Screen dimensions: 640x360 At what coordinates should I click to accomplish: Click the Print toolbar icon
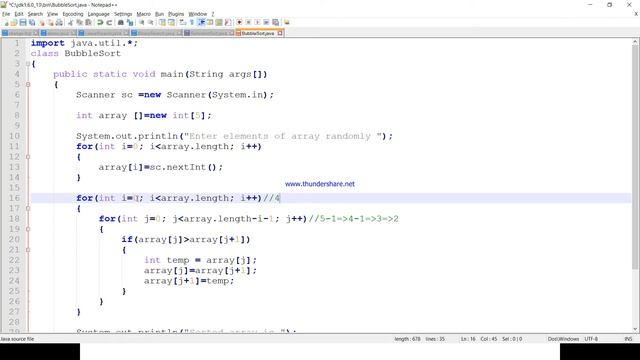click(x=60, y=22)
